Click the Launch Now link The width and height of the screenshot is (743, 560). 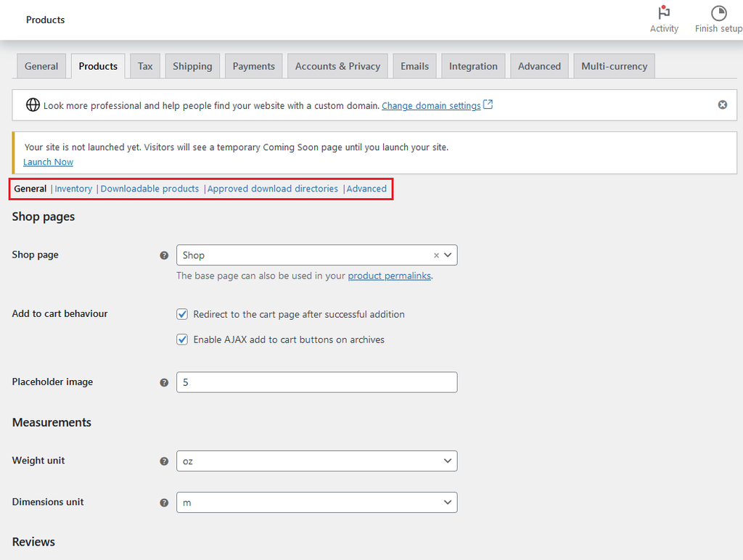pos(48,162)
